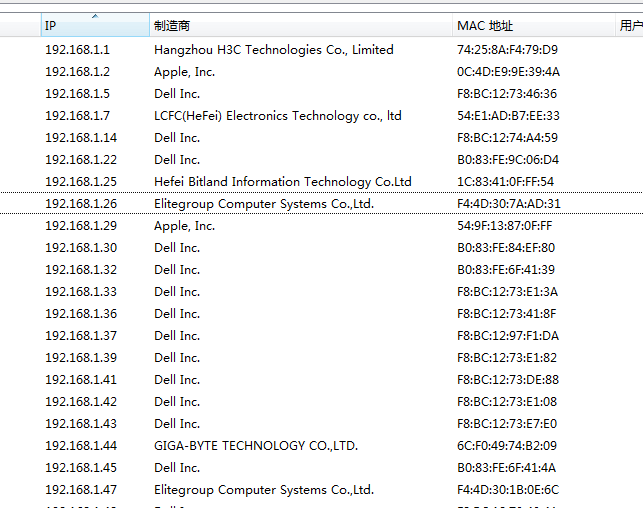Select MAC address F8:BC:12:97:F1:DA

pos(508,336)
